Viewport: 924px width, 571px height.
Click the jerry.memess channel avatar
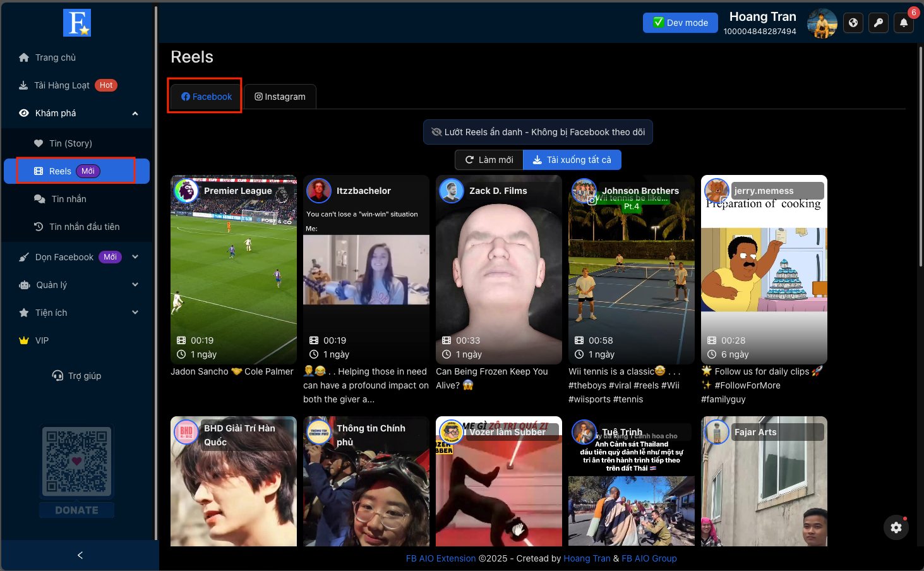point(717,190)
